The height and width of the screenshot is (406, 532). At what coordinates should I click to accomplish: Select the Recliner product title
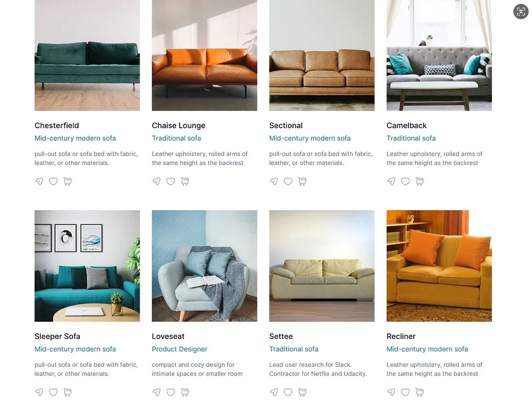401,336
